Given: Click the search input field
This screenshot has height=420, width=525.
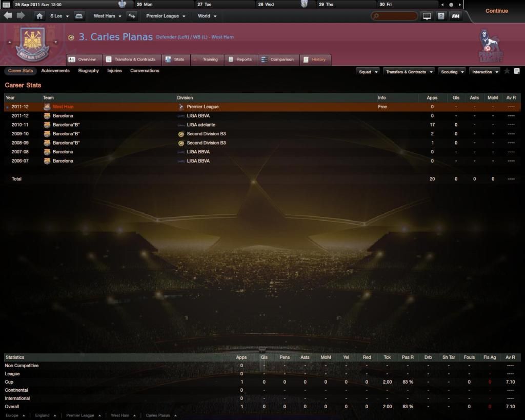Looking at the screenshot, I should 394,16.
